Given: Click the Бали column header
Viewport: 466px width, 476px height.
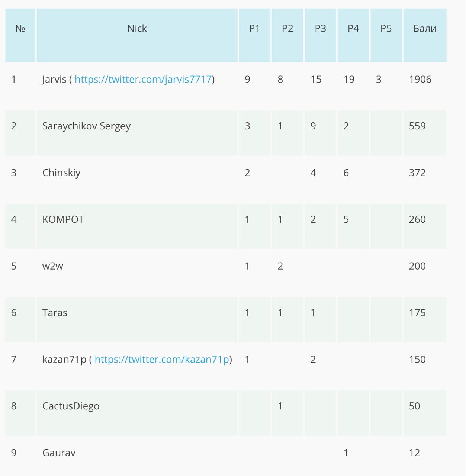Looking at the screenshot, I should click(x=425, y=35).
